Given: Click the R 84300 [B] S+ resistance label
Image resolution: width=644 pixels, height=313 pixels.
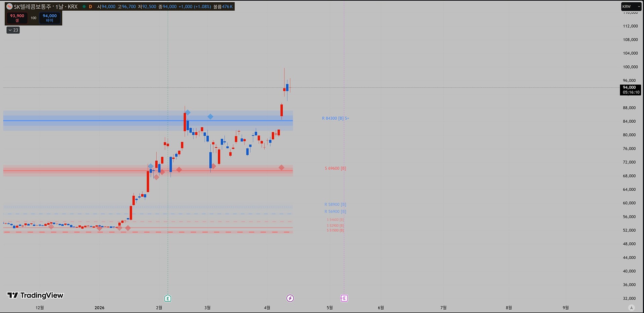Looking at the screenshot, I should [x=335, y=118].
